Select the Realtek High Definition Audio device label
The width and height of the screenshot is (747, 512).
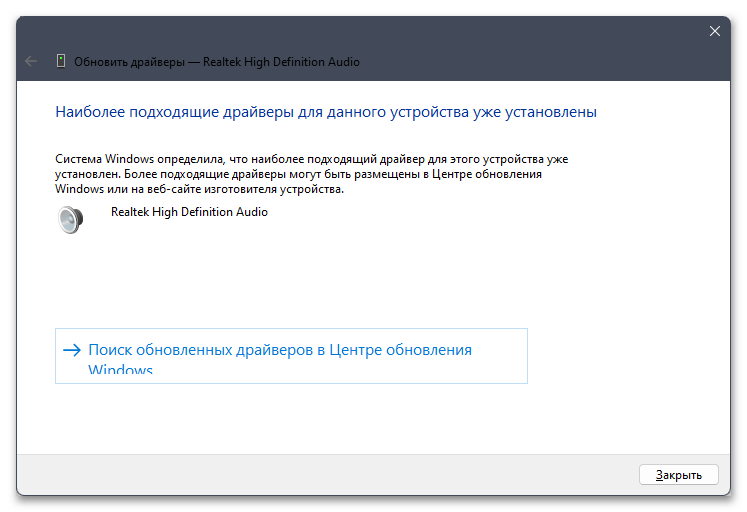coord(189,212)
